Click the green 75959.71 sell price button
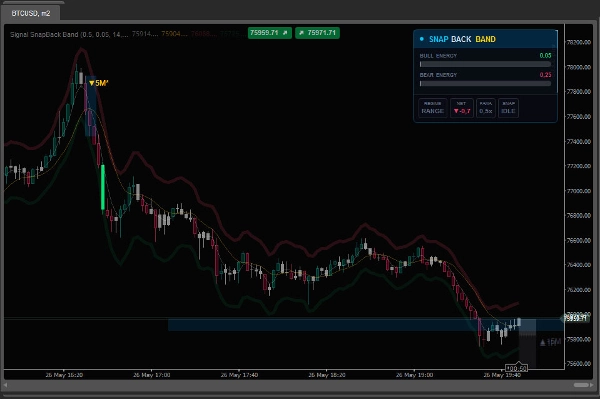The height and width of the screenshot is (399, 600). point(269,33)
